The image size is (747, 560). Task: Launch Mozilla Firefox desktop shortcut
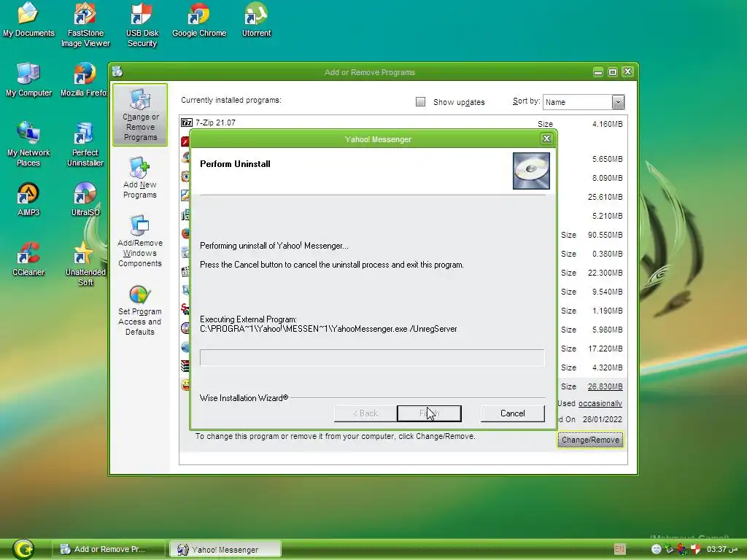pos(85,79)
